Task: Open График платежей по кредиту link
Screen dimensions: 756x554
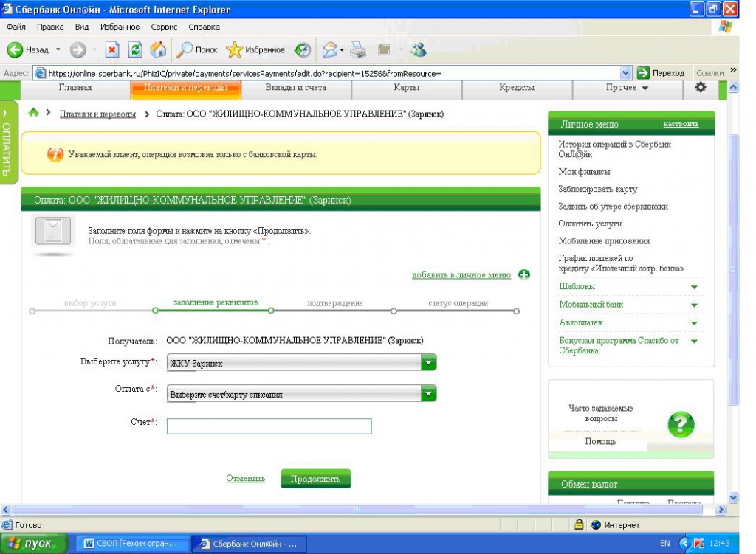Action: [621, 263]
